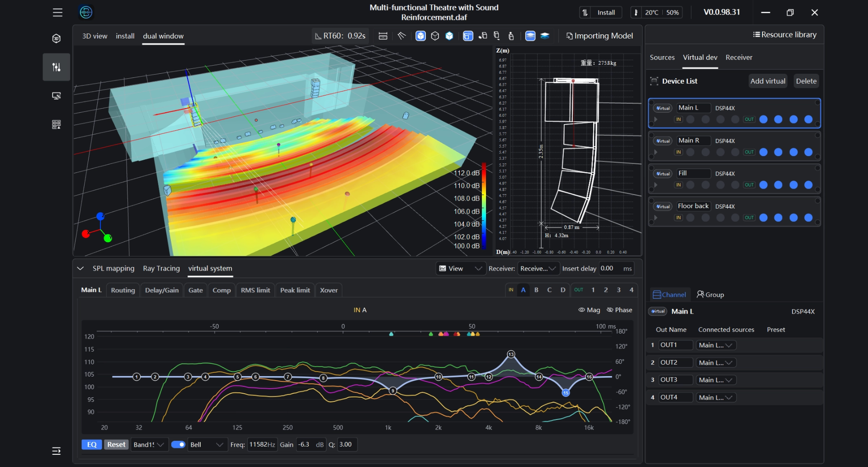The width and height of the screenshot is (868, 467).
Task: Switch to the 3D view tab
Action: (x=94, y=36)
